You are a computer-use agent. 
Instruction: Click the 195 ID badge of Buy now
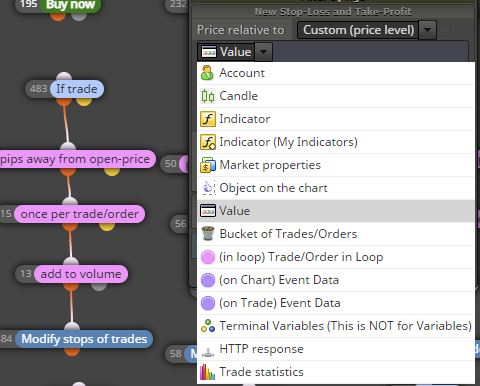(28, 5)
